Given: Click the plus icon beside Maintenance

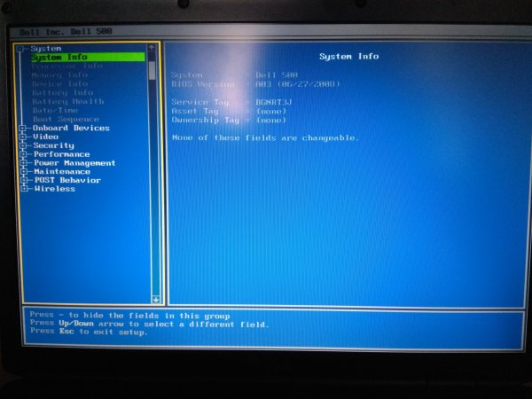Looking at the screenshot, I should pos(23,171).
